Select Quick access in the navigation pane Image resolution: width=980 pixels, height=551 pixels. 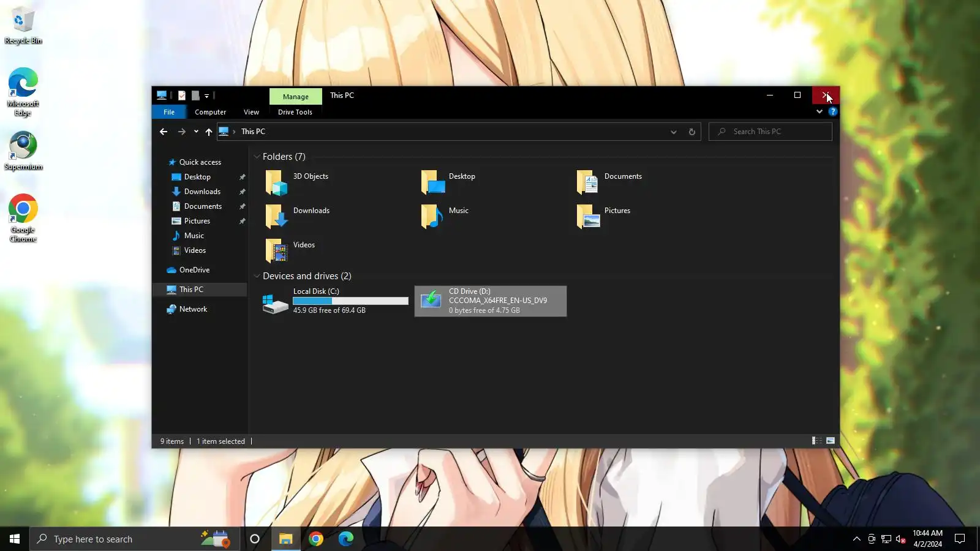coord(200,162)
